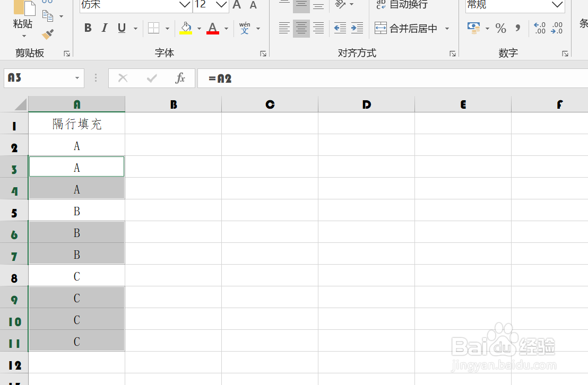Open Number group dialog launcher

[565, 54]
